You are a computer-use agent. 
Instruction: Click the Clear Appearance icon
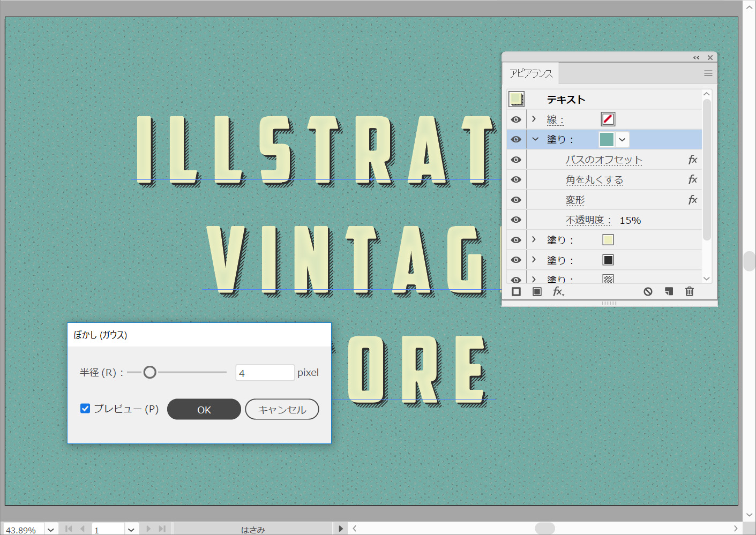tap(648, 292)
